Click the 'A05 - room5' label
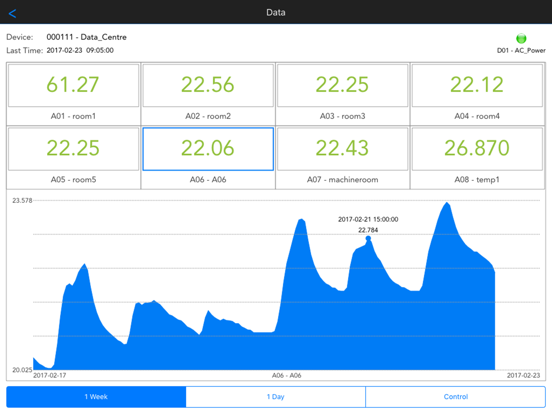 [73, 180]
